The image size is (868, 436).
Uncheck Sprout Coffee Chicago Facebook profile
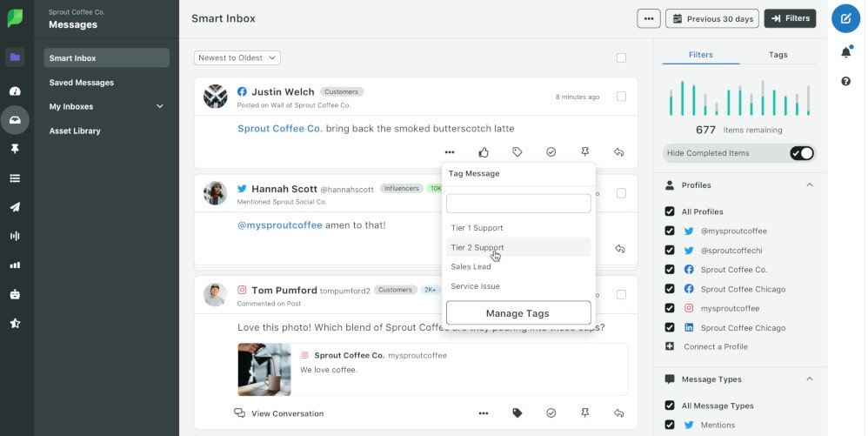pos(670,289)
